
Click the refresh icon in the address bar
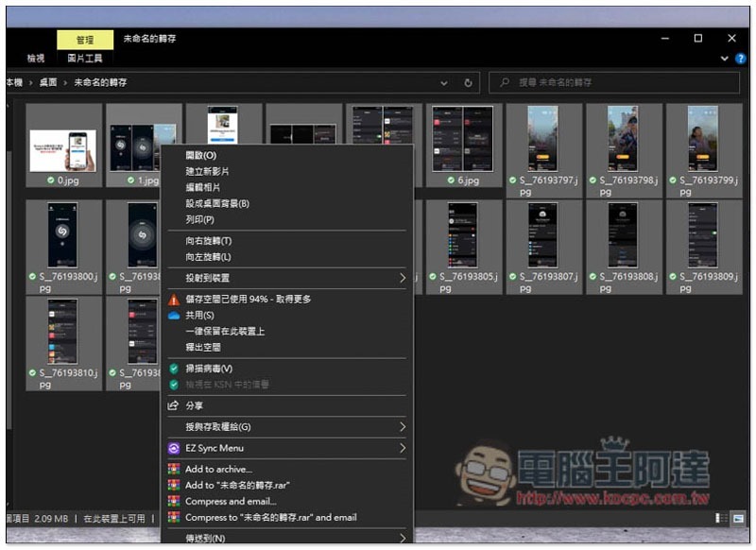tap(469, 83)
